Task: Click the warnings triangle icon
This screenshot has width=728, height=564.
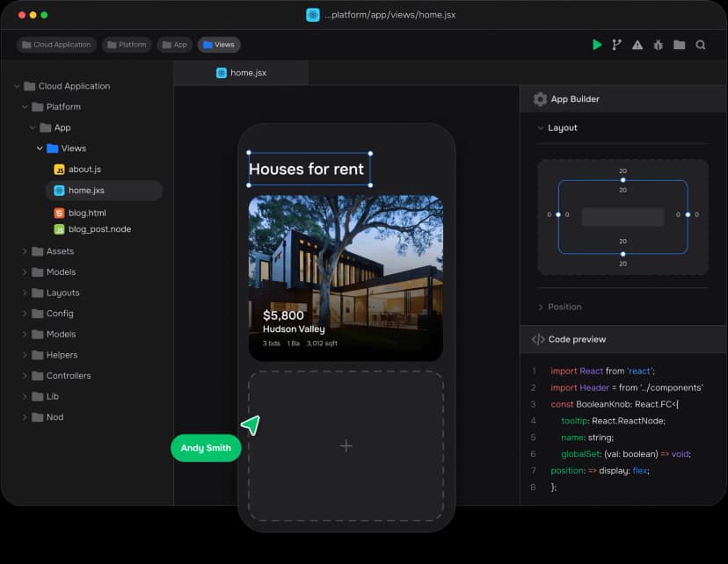Action: (x=638, y=44)
